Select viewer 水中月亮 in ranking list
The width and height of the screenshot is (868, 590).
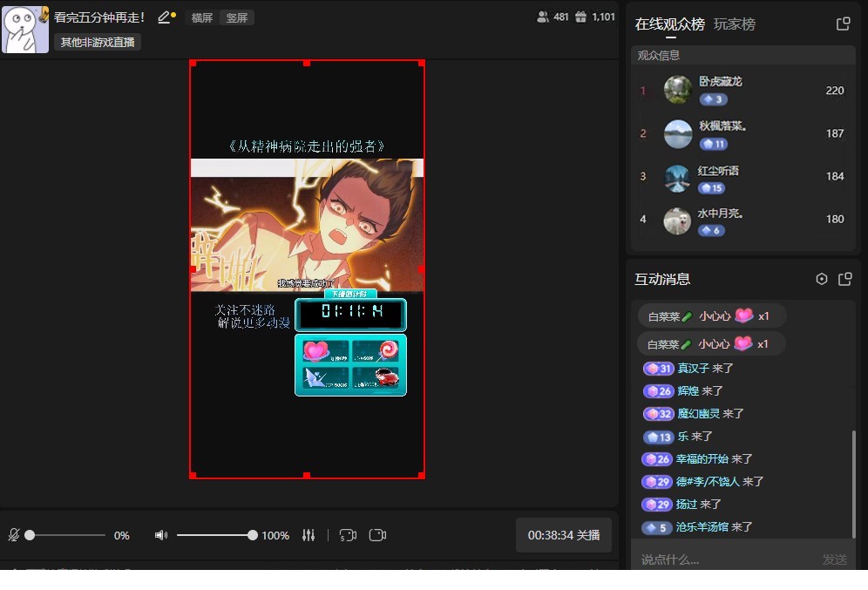coord(743,220)
